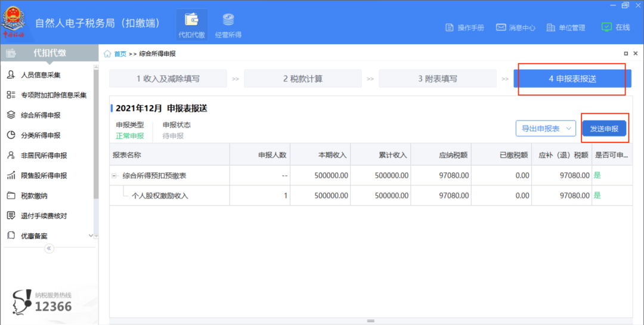Image resolution: width=644 pixels, height=325 pixels.
Task: Click the 发送申报 button
Action: coord(604,129)
